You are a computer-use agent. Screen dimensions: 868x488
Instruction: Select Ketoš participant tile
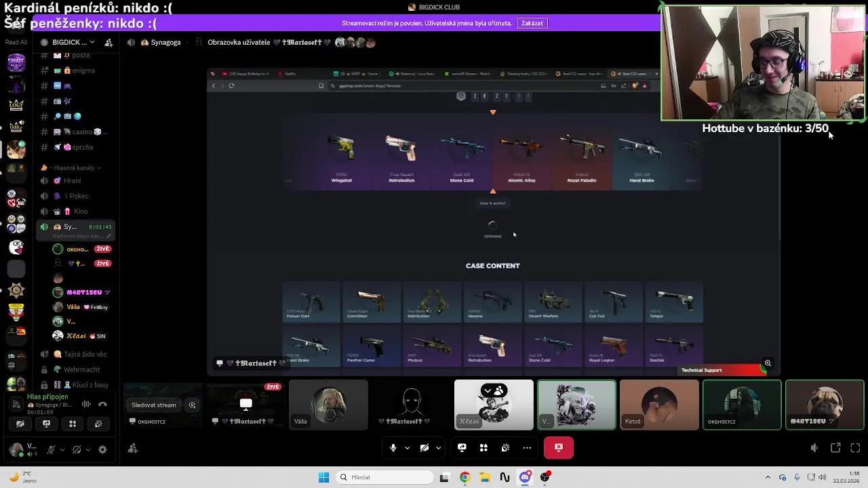click(659, 405)
